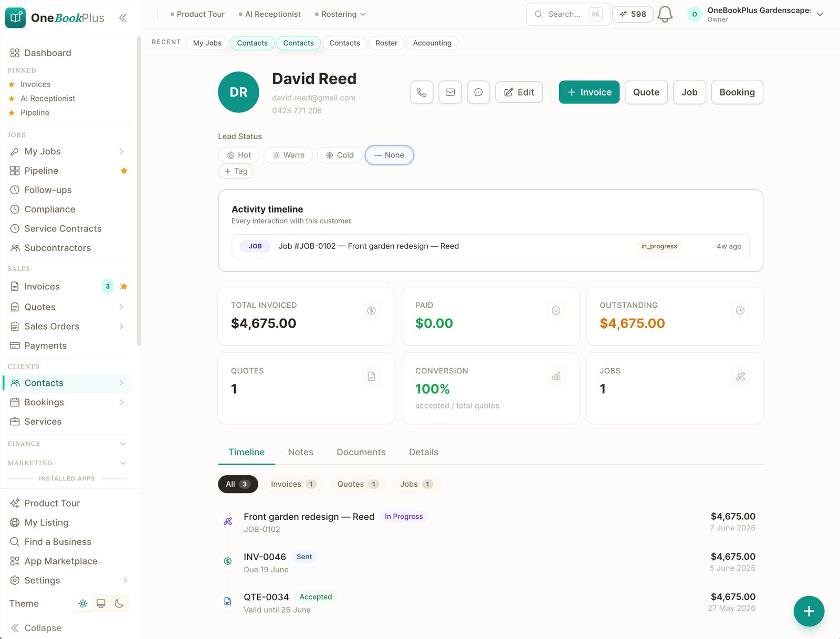The height and width of the screenshot is (639, 840).
Task: Expand Quotes submenu chevron
Action: tap(122, 307)
